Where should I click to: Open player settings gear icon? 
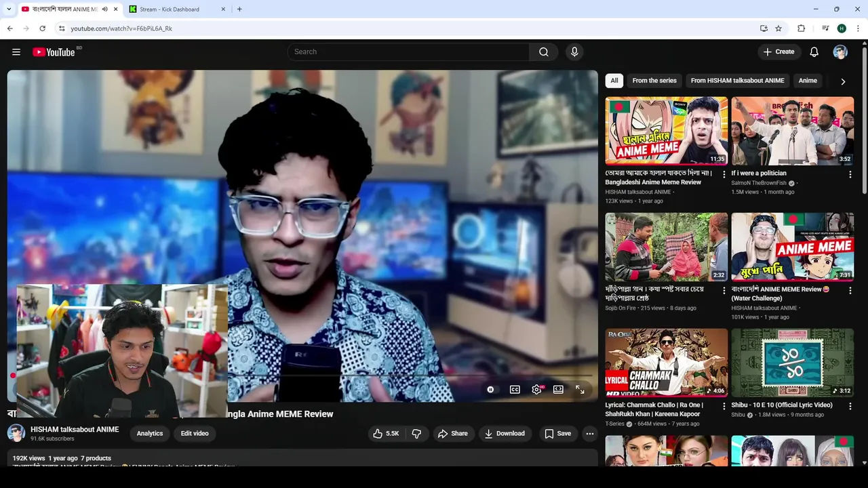pyautogui.click(x=536, y=390)
